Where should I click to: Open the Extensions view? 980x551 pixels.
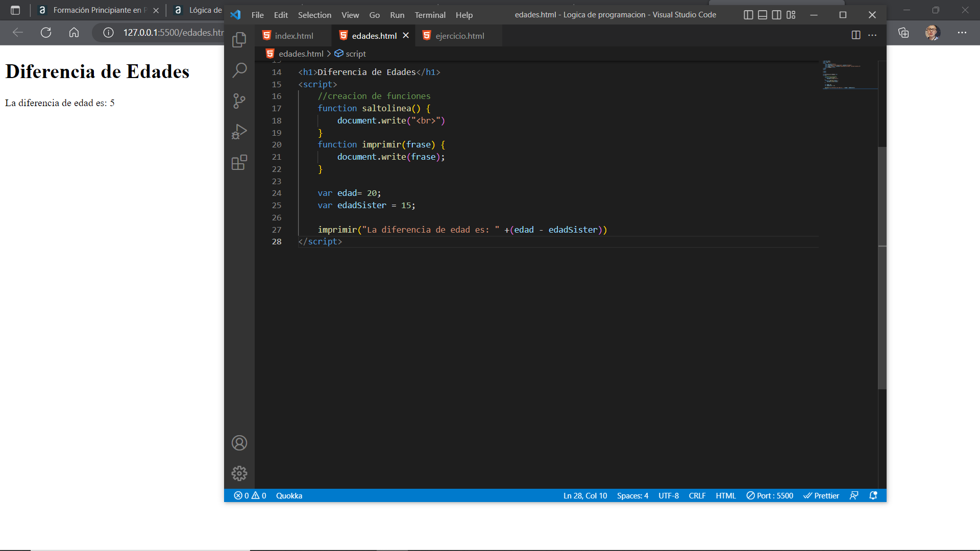(x=239, y=162)
